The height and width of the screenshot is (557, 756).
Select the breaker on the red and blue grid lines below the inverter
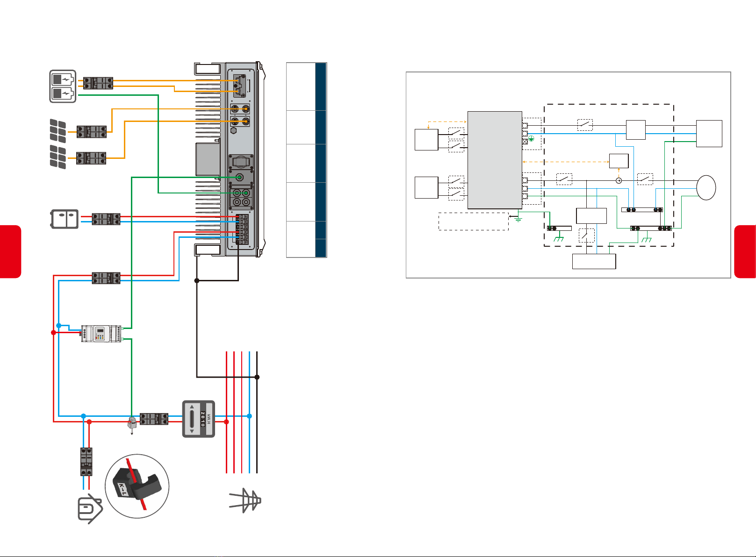106,278
